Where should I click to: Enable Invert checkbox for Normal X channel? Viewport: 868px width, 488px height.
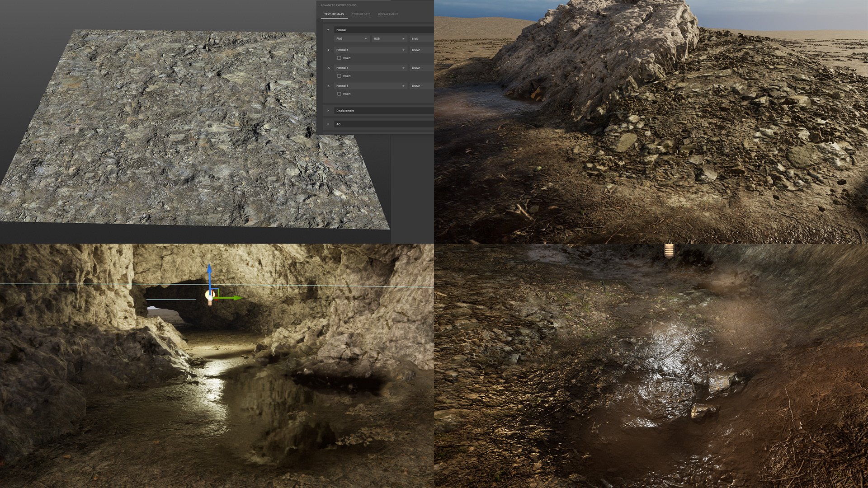pos(339,58)
